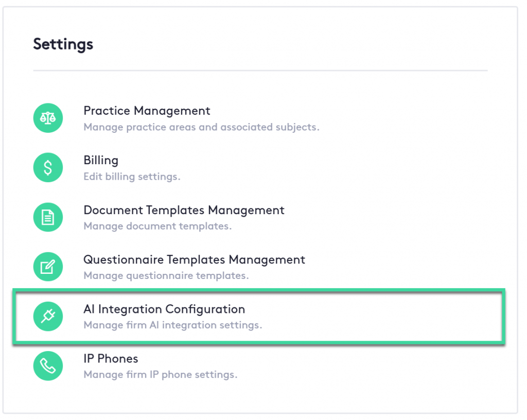This screenshot has width=527, height=420.
Task: Select the Document Templates Management title
Action: 184,210
